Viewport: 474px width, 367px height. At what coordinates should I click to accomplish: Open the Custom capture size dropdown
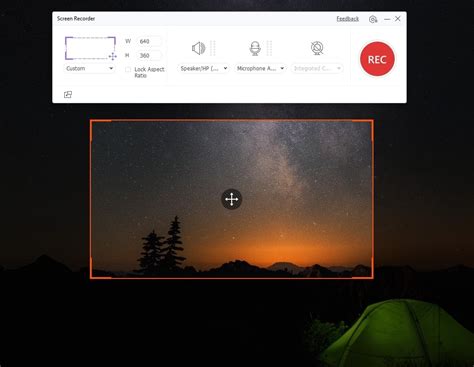(89, 68)
